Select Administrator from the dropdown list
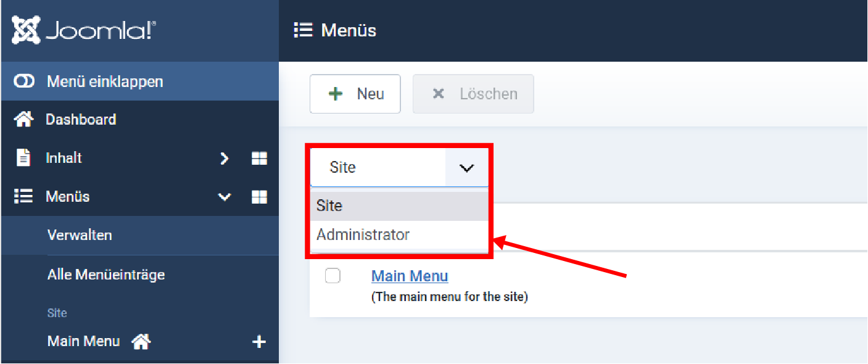This screenshot has height=364, width=868. pyautogui.click(x=363, y=235)
